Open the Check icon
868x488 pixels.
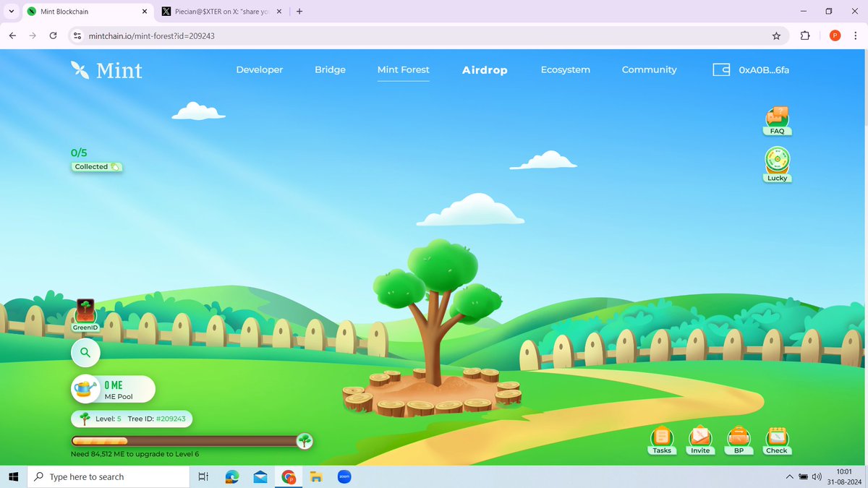(777, 440)
